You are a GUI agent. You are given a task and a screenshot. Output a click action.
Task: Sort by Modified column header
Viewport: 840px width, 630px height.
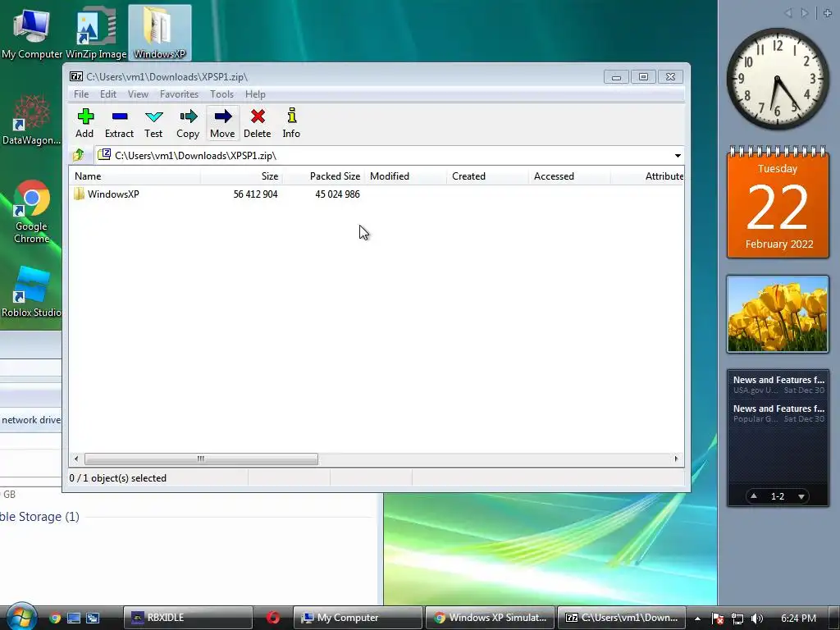click(x=405, y=176)
